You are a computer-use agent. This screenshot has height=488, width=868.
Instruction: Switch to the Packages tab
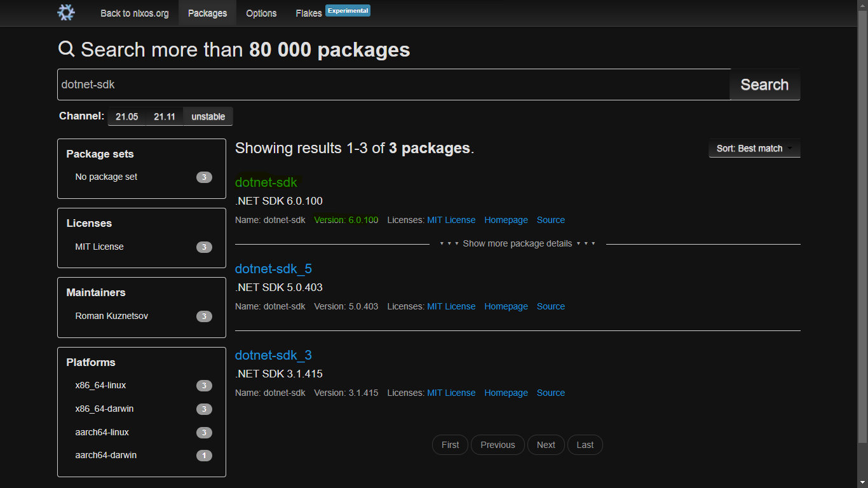pyautogui.click(x=207, y=13)
